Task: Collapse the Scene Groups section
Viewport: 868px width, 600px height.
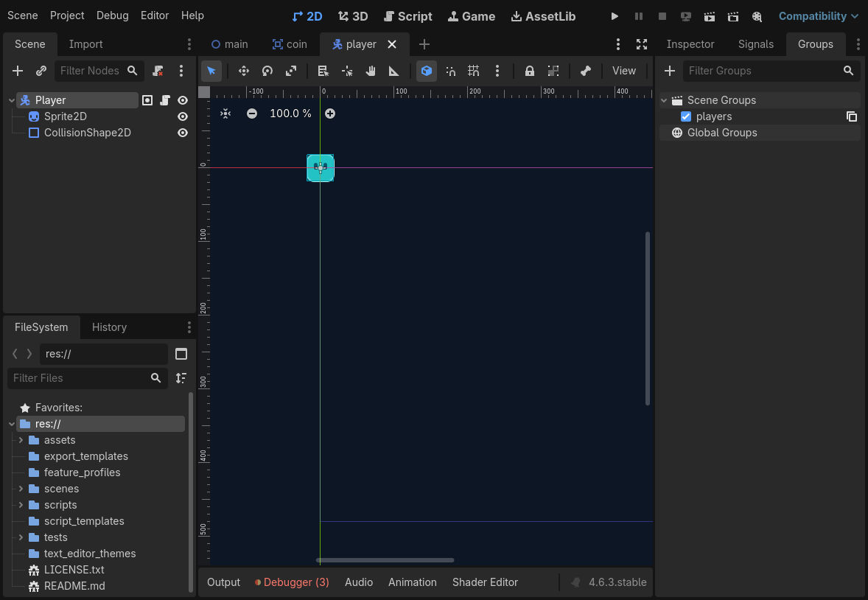Action: tap(665, 100)
